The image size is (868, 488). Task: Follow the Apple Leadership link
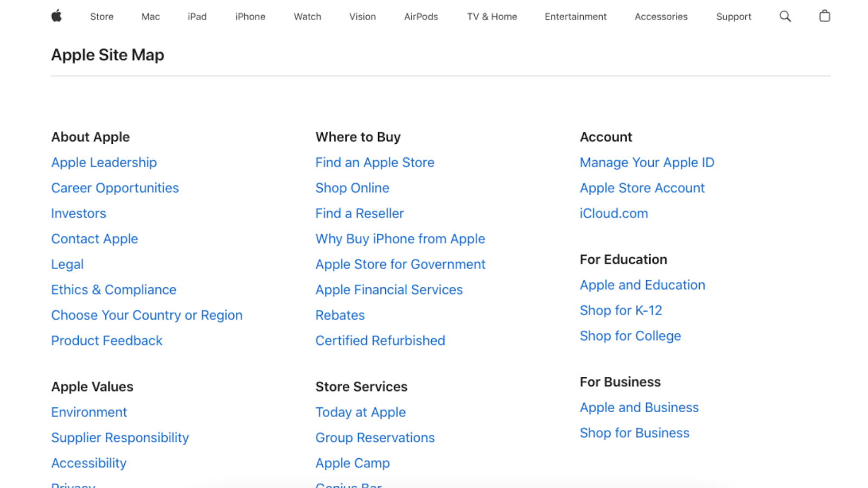point(104,163)
